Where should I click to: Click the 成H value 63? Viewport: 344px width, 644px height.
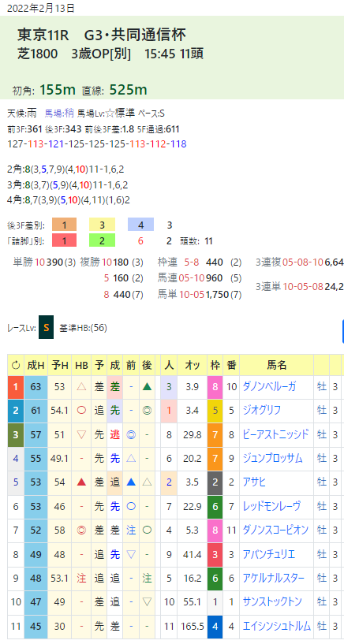tap(36, 387)
